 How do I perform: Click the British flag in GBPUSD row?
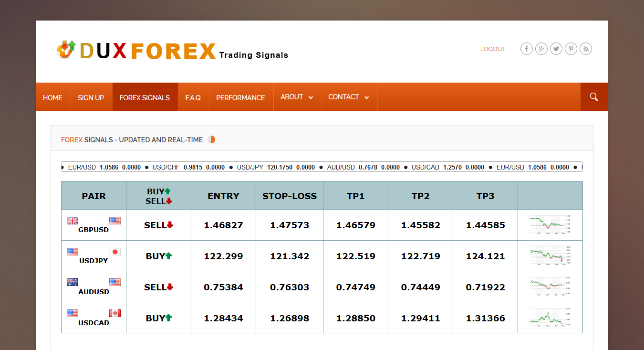point(73,221)
